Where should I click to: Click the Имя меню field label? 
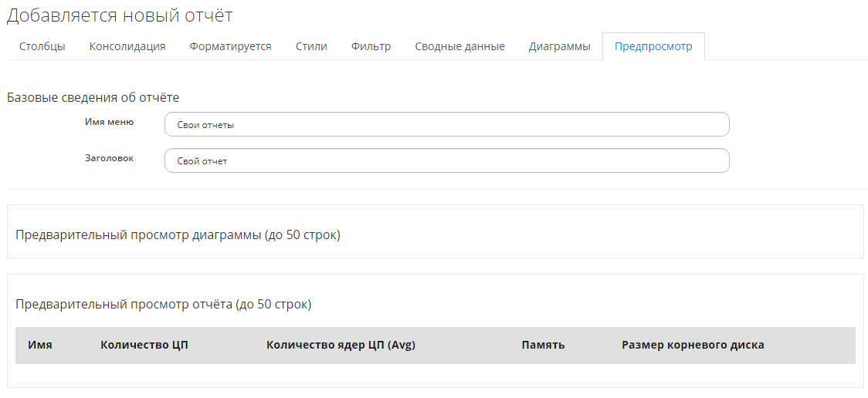[109, 122]
